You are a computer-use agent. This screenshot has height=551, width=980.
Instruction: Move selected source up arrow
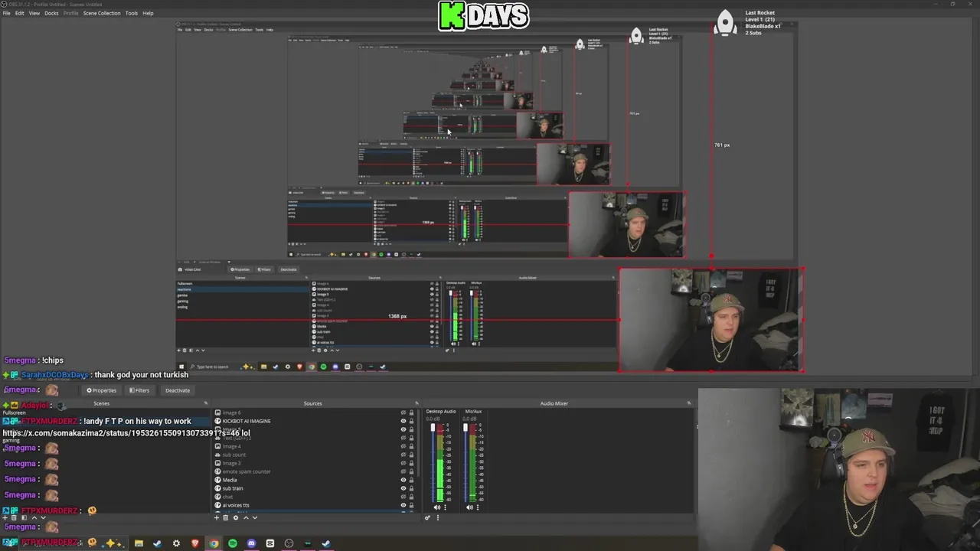coord(246,517)
